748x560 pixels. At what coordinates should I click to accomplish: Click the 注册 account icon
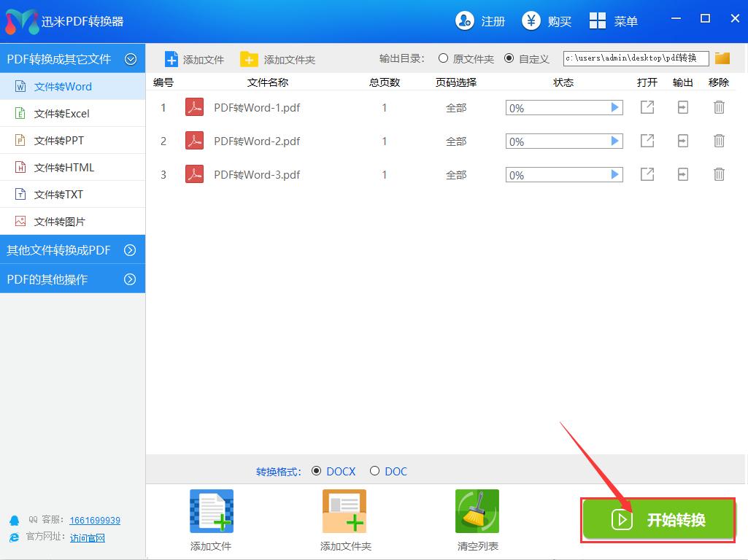tap(465, 21)
